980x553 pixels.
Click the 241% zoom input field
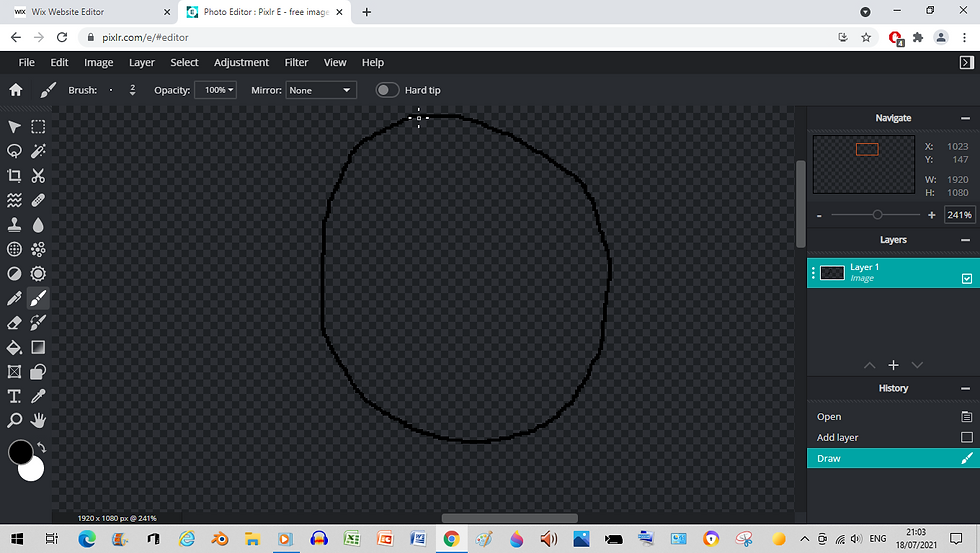click(959, 215)
